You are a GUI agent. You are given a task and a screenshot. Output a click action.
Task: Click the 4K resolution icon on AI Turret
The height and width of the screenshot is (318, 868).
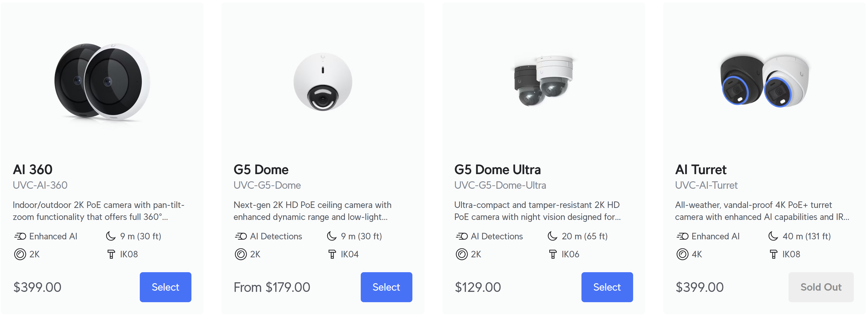[682, 254]
